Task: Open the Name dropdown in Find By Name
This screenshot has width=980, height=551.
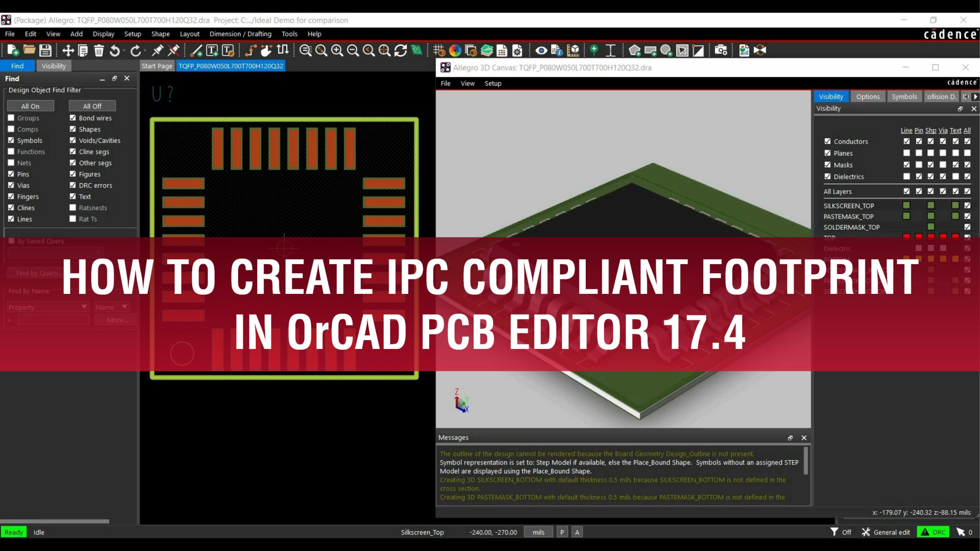Action: click(112, 307)
